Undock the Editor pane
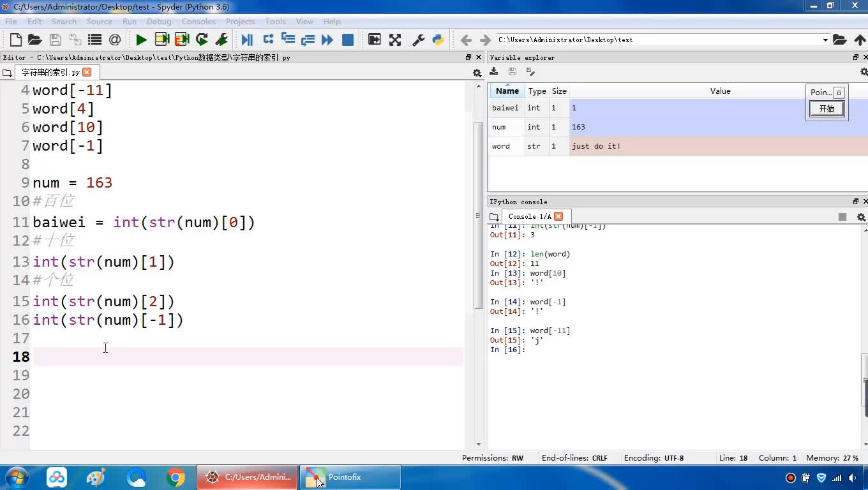 pyautogui.click(x=468, y=57)
